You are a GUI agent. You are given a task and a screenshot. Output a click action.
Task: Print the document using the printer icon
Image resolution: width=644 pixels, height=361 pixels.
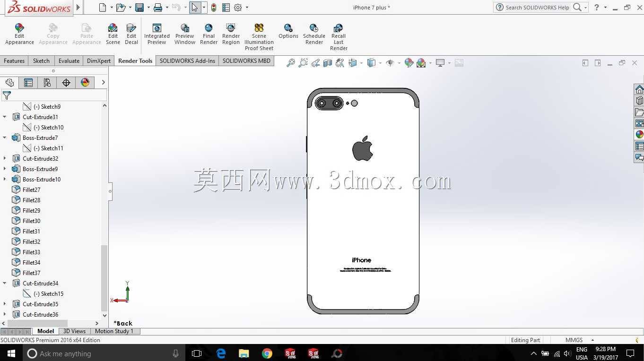click(158, 8)
